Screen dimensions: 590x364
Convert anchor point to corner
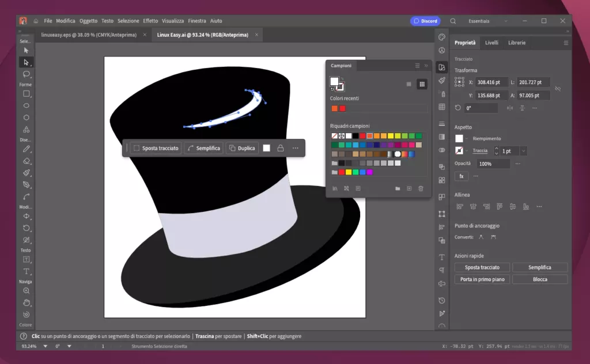481,237
